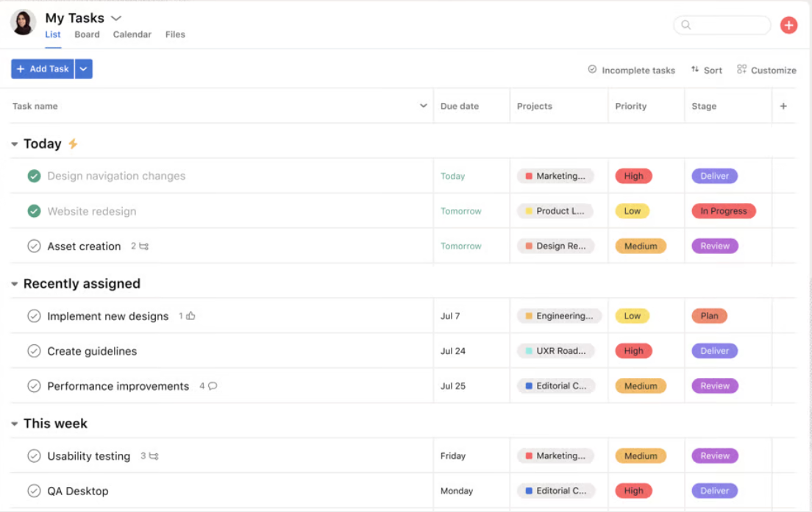
Task: Click the Sort arrows icon
Action: pyautogui.click(x=695, y=69)
